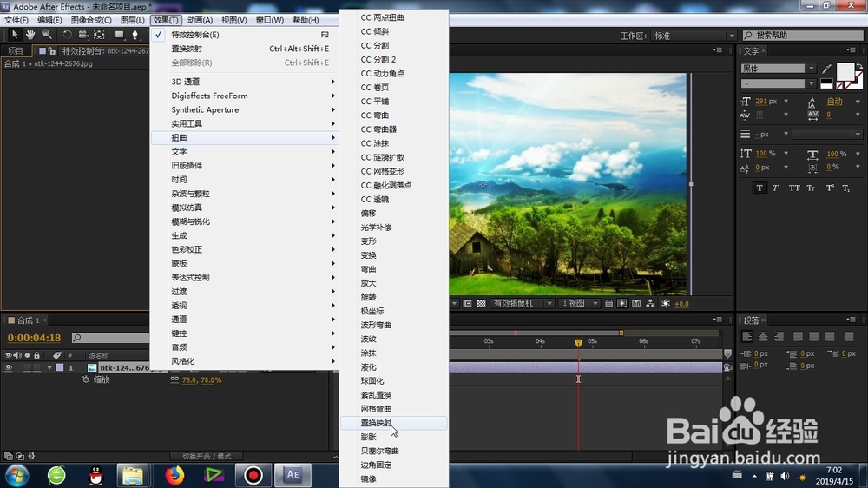
Task: Open 1 视图 layout dropdown
Action: coord(579,304)
